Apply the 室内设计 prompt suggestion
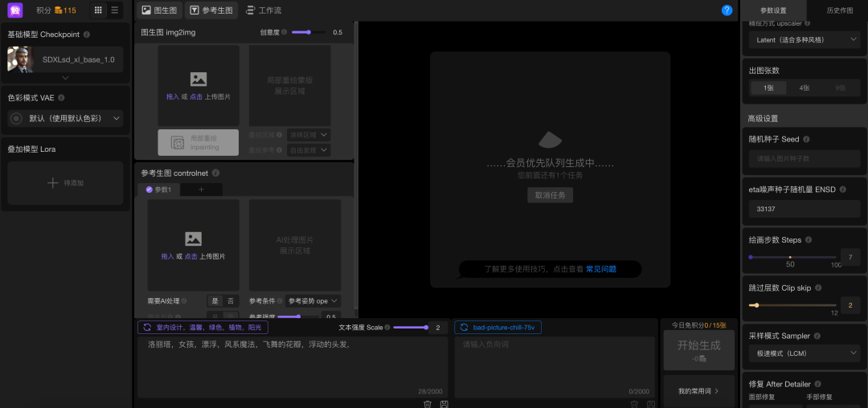This screenshot has width=868, height=408. (x=203, y=328)
